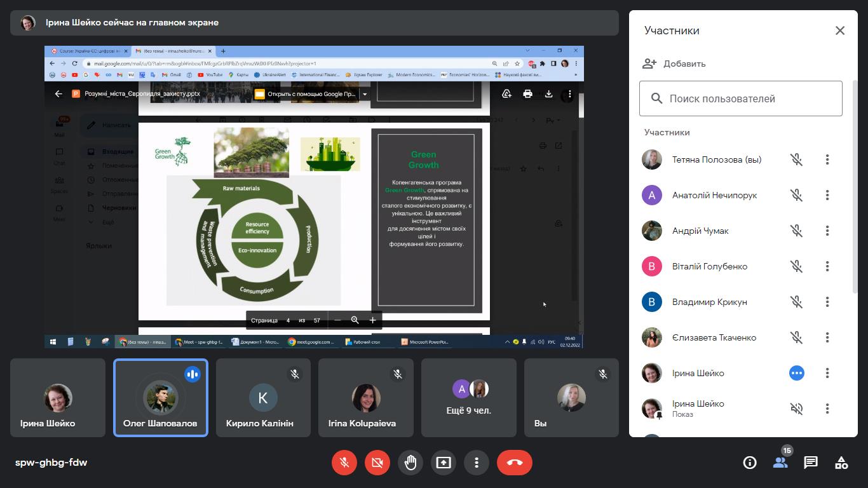Open more options for Владимир Крикун
This screenshot has height=488, width=868.
[x=827, y=302]
